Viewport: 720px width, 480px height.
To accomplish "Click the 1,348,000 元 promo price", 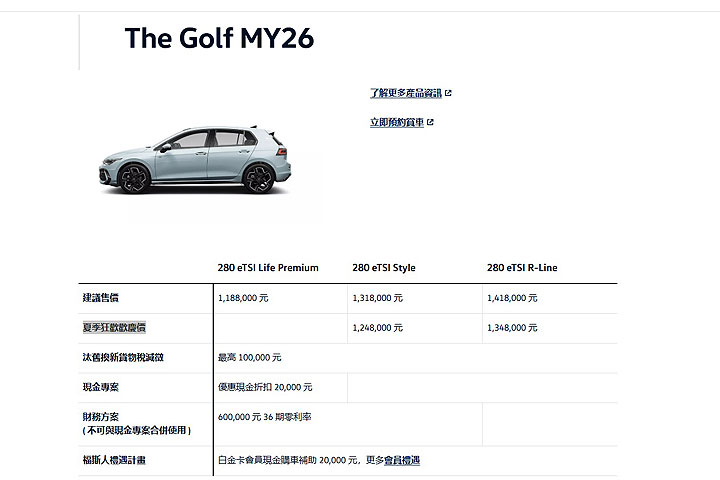I will tap(512, 328).
